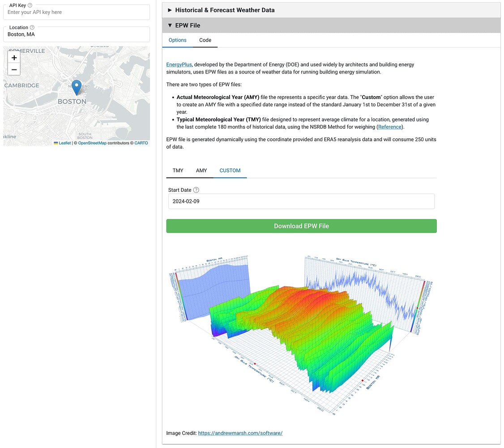Switch to the AMY tab
This screenshot has width=504, height=448.
pyautogui.click(x=201, y=170)
